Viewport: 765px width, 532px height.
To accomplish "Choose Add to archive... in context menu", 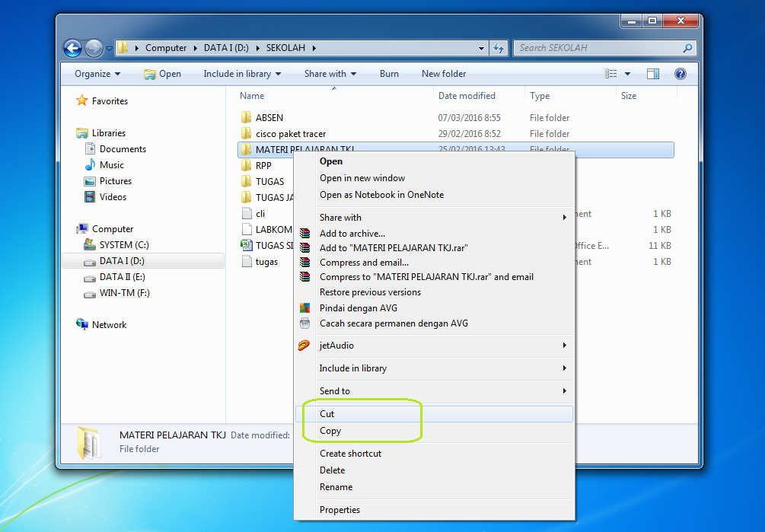I will tap(434, 234).
